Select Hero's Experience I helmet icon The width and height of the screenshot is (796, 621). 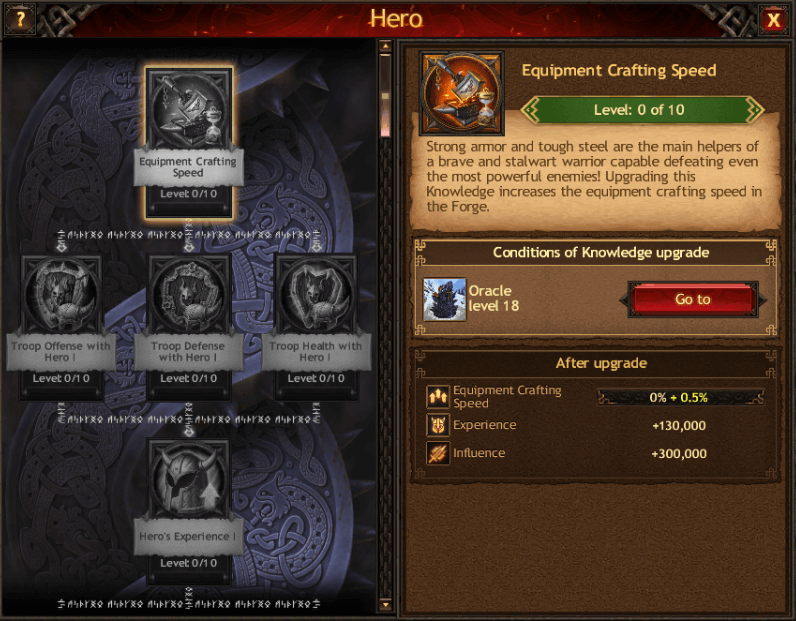pos(188,479)
